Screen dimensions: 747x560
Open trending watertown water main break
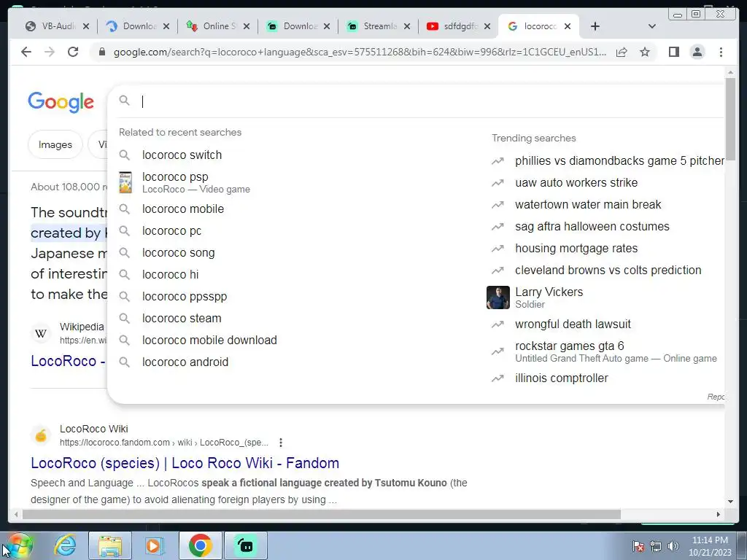coord(588,205)
